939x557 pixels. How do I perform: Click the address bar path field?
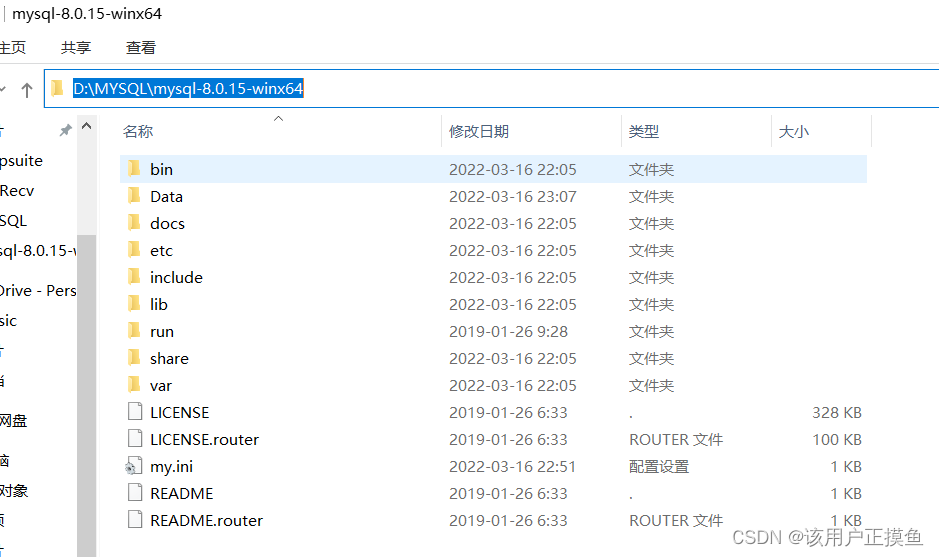pos(491,89)
